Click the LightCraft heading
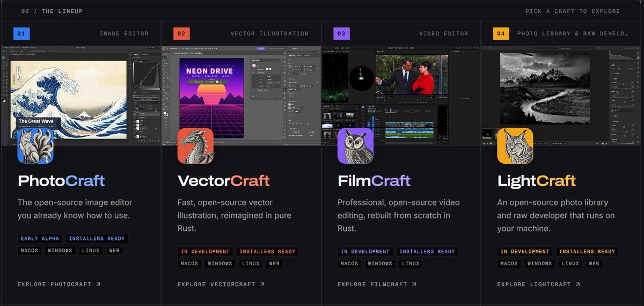644x306 pixels. [537, 180]
